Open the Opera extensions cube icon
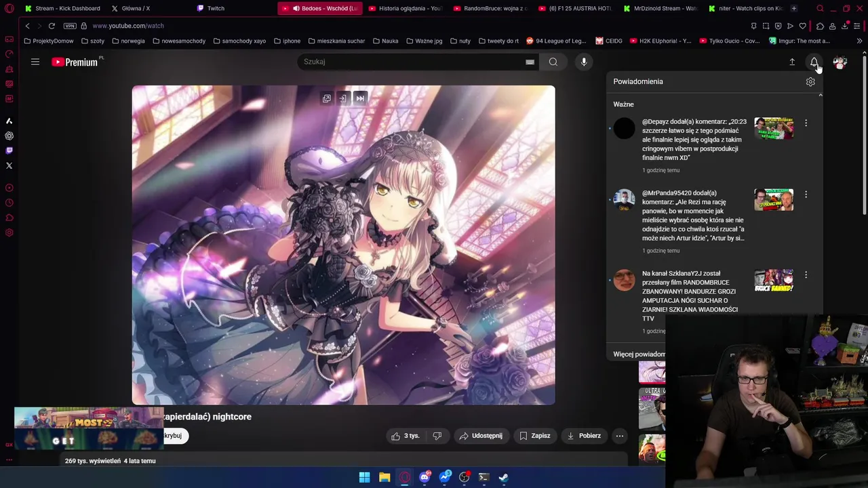 [x=820, y=26]
